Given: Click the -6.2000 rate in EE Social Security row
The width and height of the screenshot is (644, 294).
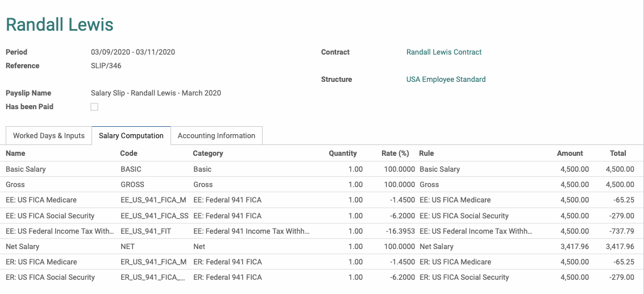Looking at the screenshot, I should pos(402,216).
